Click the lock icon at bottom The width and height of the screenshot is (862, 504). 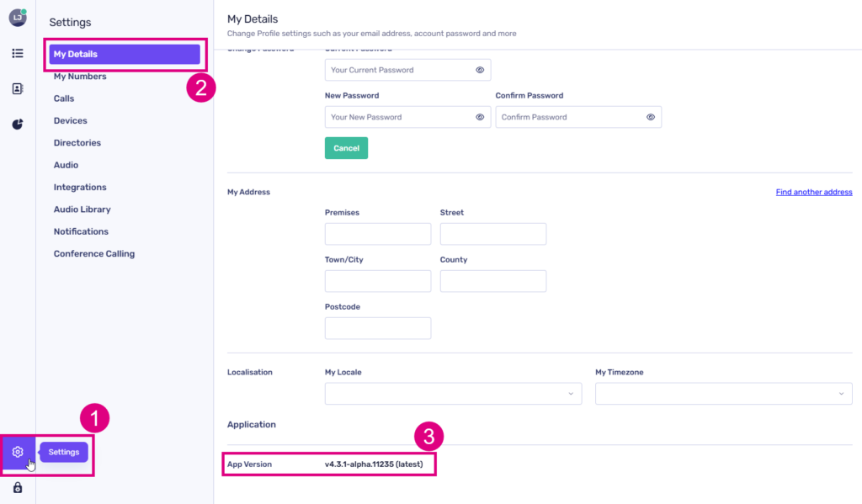18,488
